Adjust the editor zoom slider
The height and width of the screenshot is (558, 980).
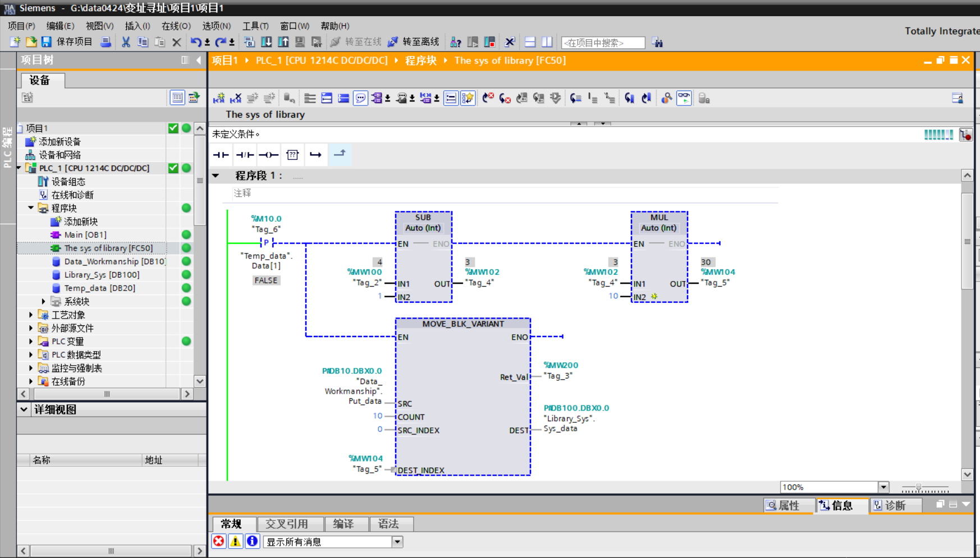[x=919, y=488]
